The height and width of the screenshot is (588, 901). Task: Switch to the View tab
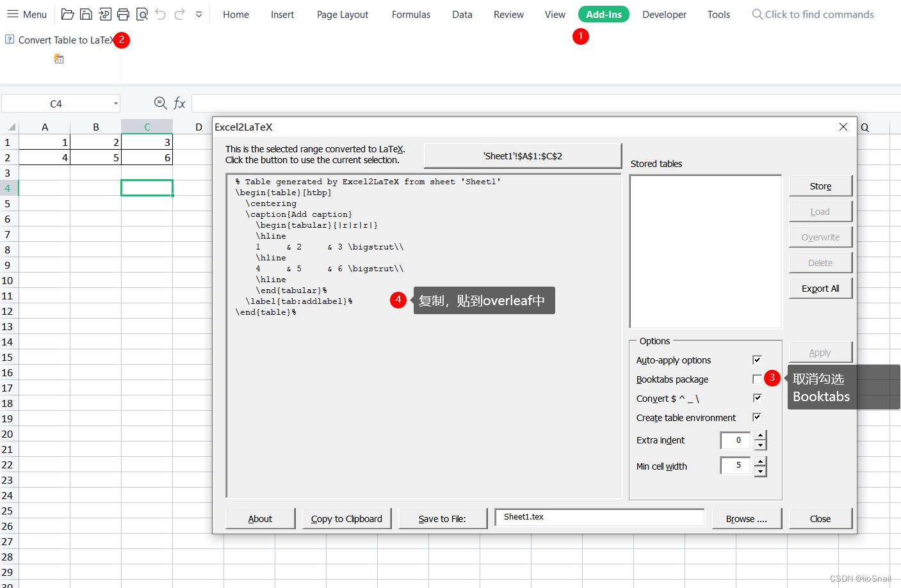click(x=555, y=14)
